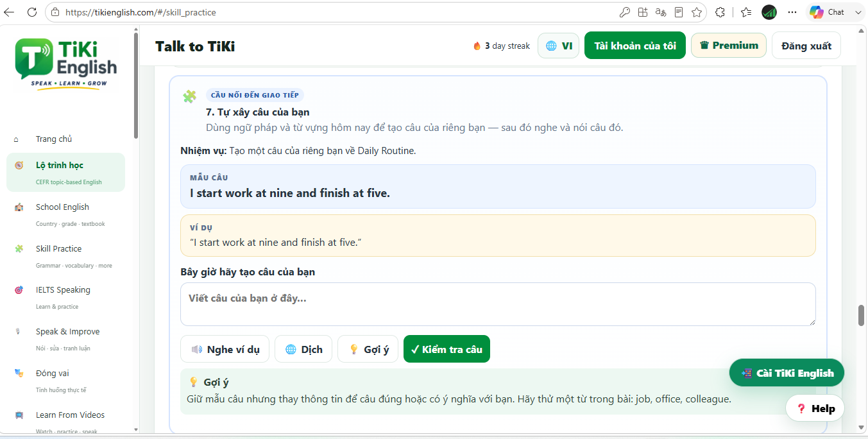Open the password key icon in address bar
This screenshot has width=868, height=439.
point(624,12)
